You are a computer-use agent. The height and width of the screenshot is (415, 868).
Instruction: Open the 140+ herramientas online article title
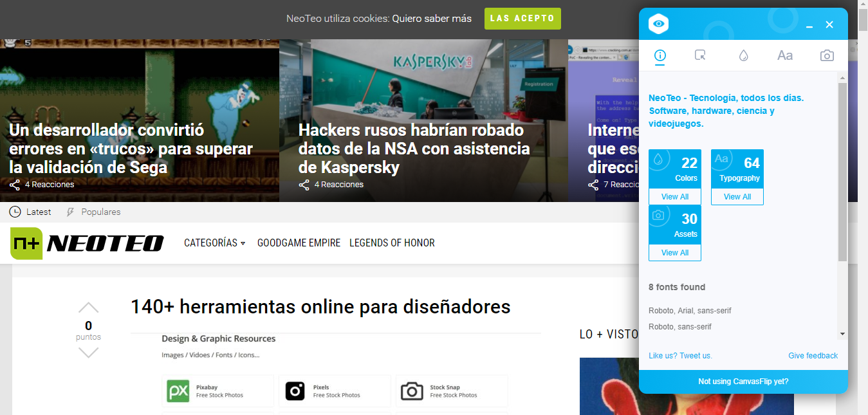320,307
